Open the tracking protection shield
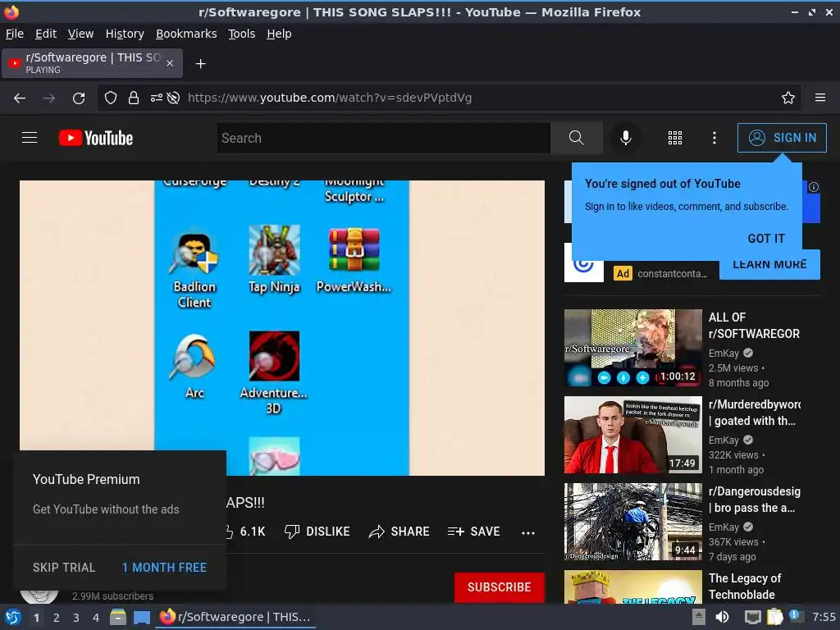The width and height of the screenshot is (840, 630). [111, 98]
